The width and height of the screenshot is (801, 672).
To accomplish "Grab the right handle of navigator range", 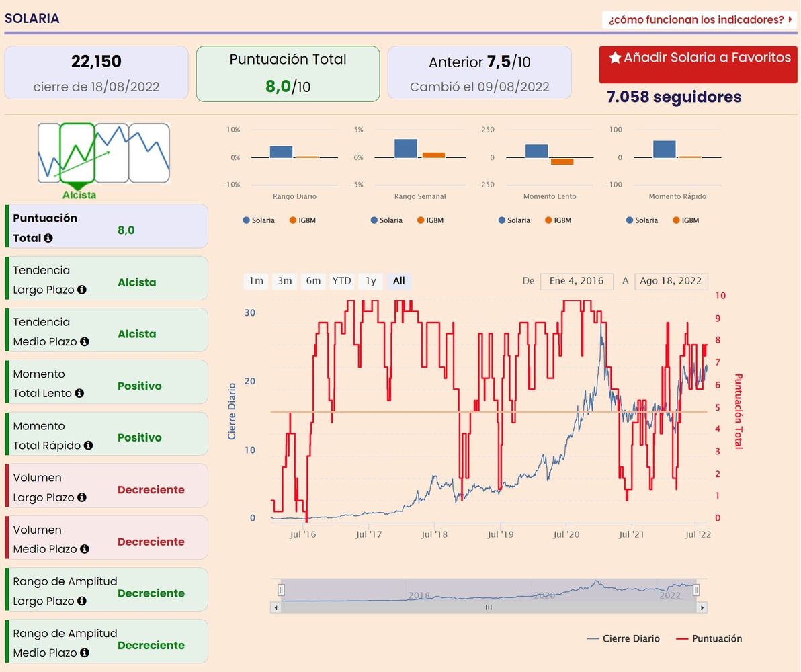I will (x=695, y=590).
